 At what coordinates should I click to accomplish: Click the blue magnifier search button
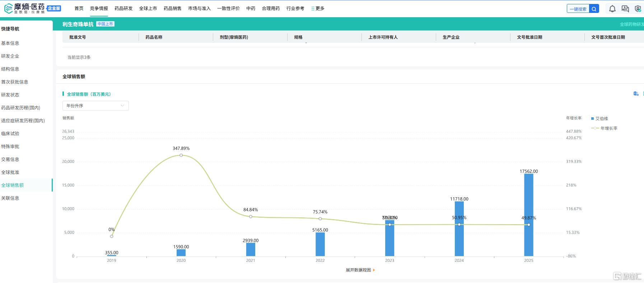(594, 9)
